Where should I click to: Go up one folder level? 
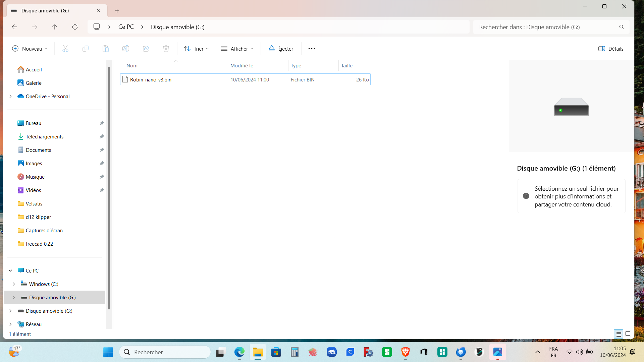pos(55,27)
